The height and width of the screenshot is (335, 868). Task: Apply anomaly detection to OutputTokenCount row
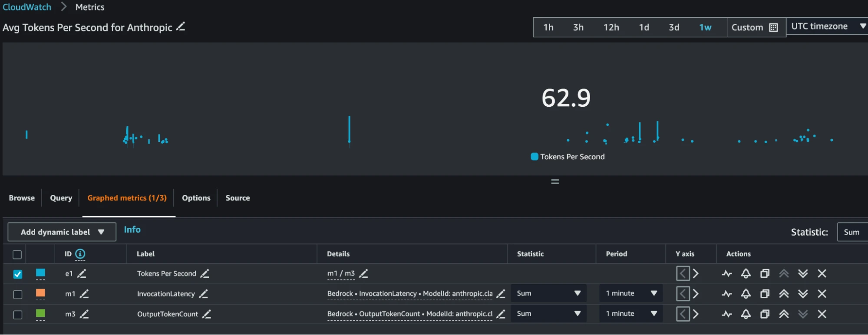(727, 315)
